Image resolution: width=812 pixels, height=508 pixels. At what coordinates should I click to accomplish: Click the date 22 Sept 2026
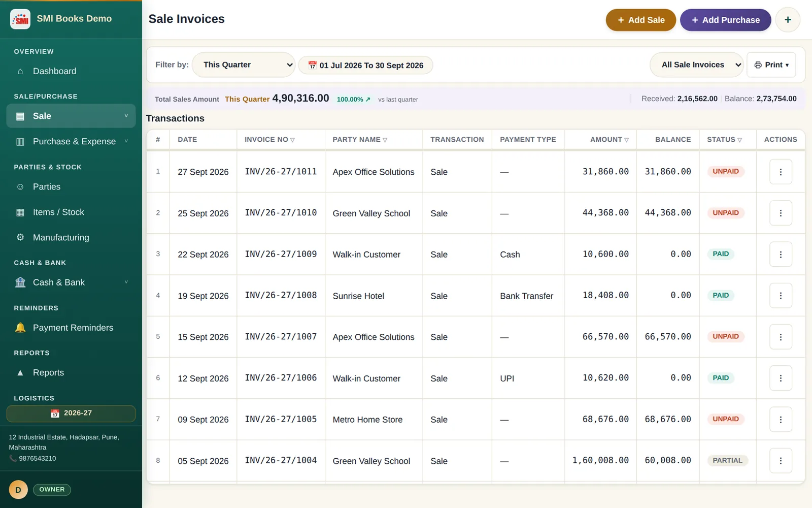(203, 255)
